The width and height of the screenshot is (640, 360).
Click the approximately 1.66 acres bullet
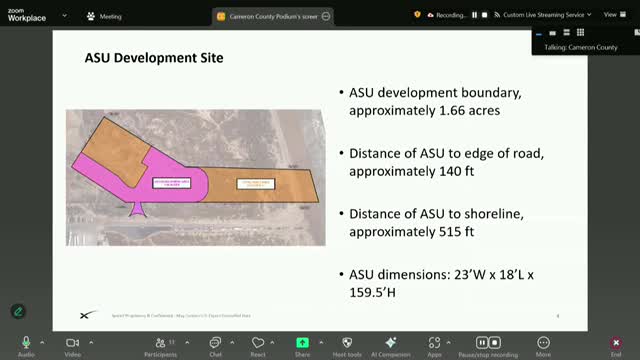tap(435, 102)
